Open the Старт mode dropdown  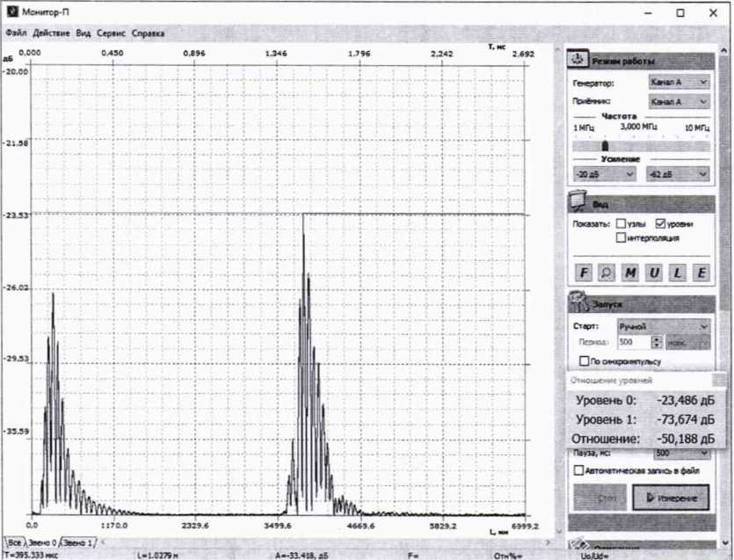coord(664,326)
